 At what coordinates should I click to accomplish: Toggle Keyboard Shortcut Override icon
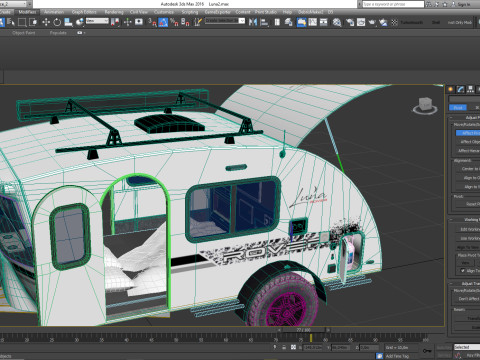coord(139,22)
